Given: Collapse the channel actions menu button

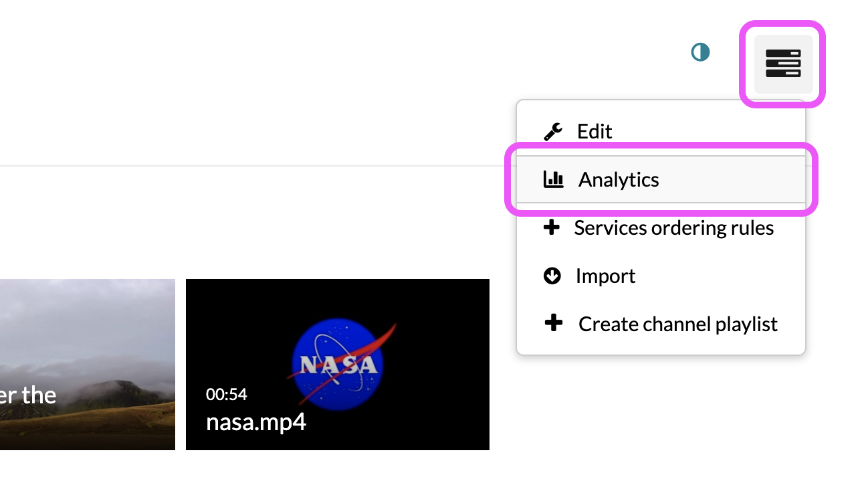Looking at the screenshot, I should 783,64.
